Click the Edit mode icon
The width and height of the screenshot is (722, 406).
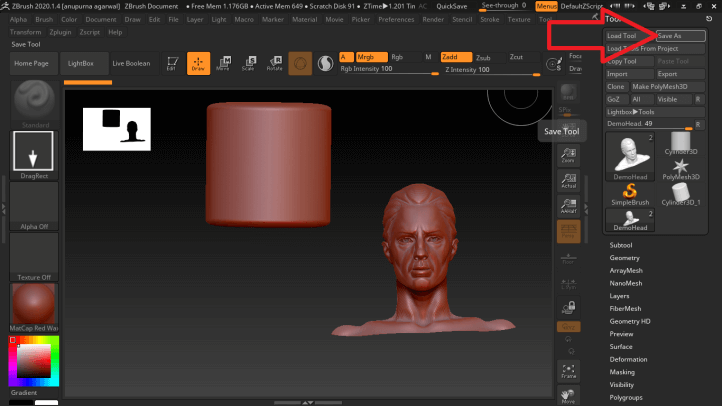(172, 63)
